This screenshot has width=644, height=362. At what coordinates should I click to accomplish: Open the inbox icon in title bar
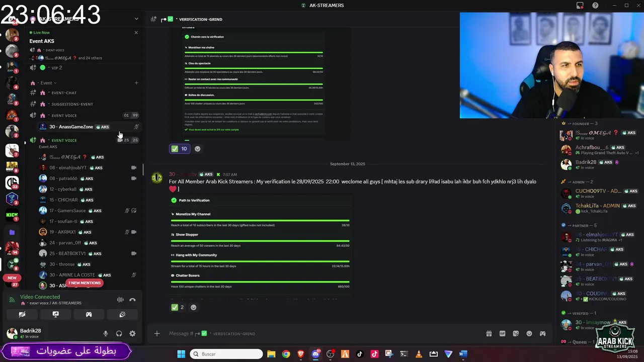(x=580, y=6)
